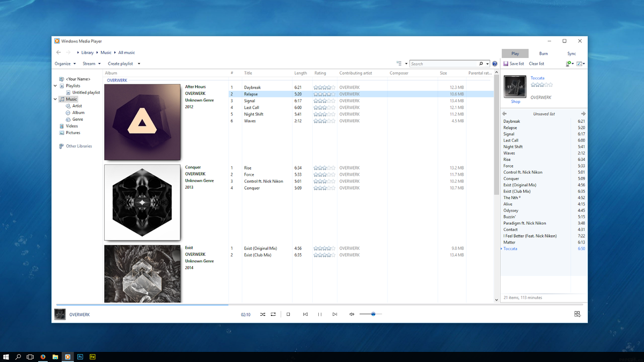644x362 pixels.
Task: Open the Stream menu
Action: point(89,63)
